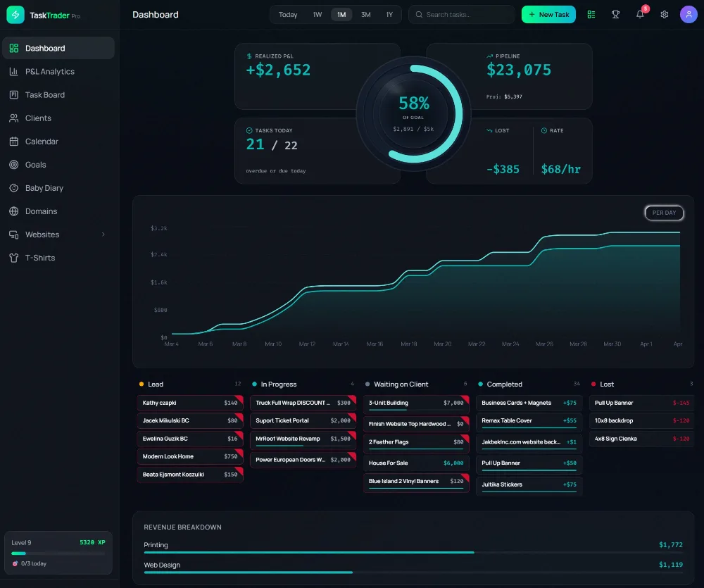The height and width of the screenshot is (588, 704).
Task: Open the trophy achievements icon
Action: (x=615, y=15)
